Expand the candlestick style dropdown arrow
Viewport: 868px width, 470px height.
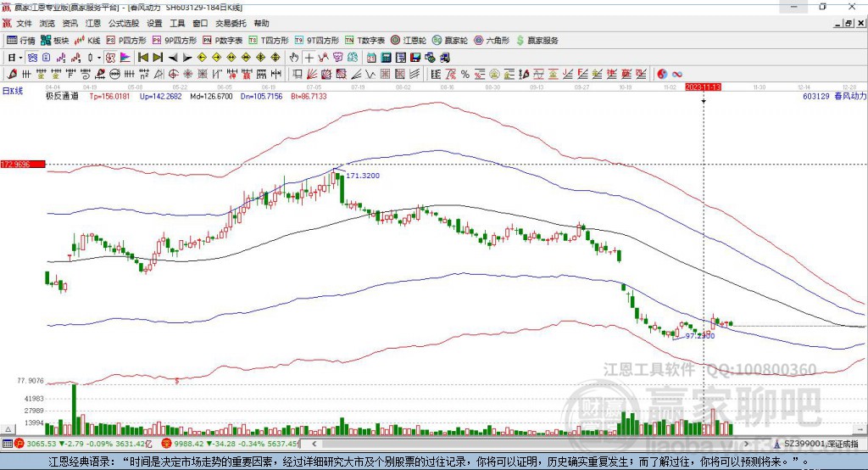pyautogui.click(x=99, y=58)
